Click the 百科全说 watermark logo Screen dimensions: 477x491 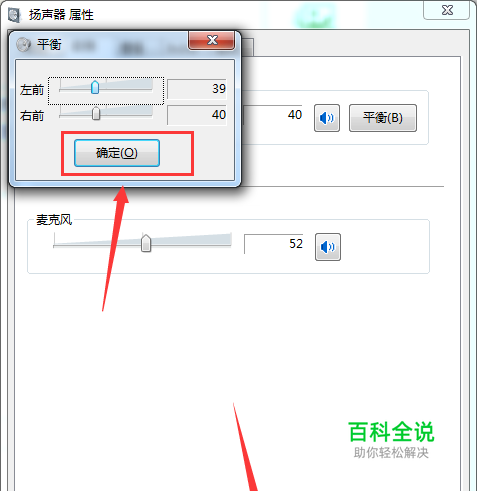[391, 440]
